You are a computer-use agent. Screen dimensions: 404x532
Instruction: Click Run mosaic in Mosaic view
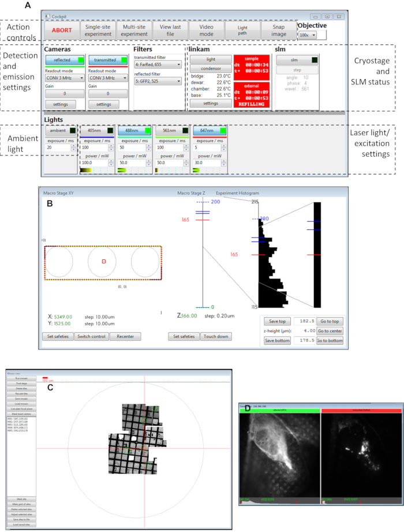tap(21, 378)
